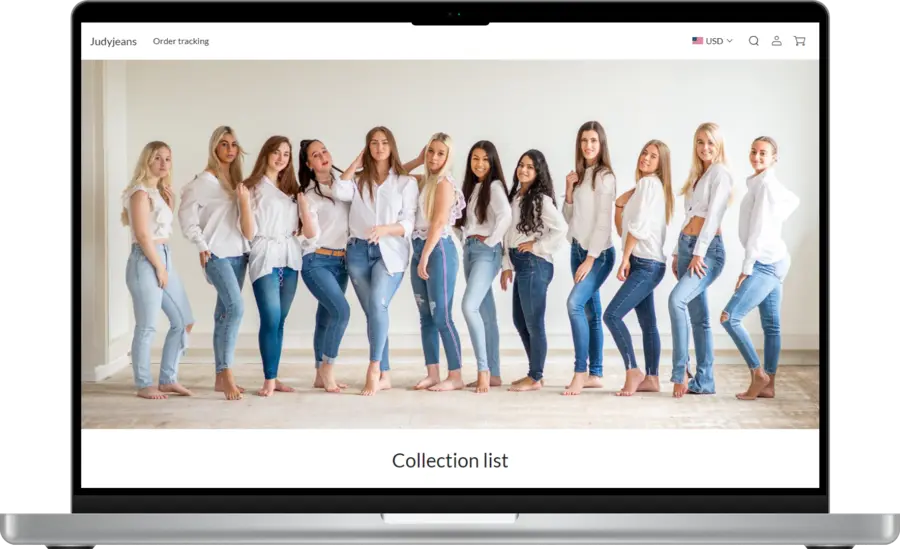Expand the USD currency dropdown
Viewport: 900px width, 549px height.
pyautogui.click(x=713, y=41)
